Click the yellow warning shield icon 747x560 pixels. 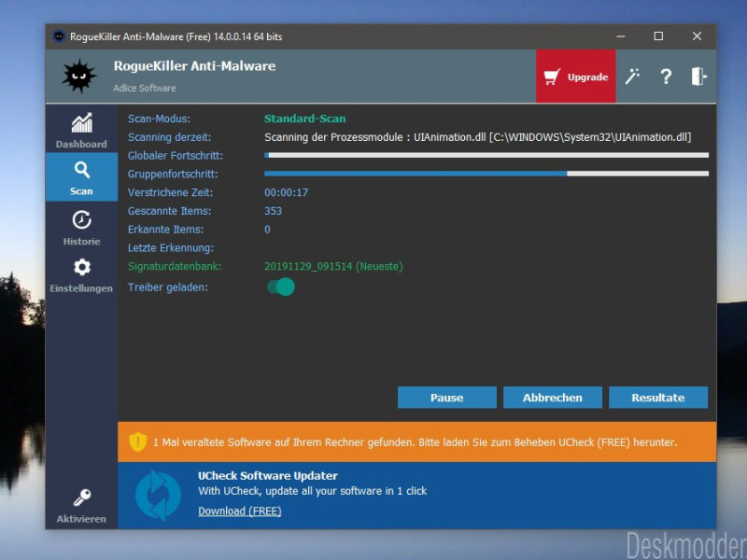coord(137,441)
